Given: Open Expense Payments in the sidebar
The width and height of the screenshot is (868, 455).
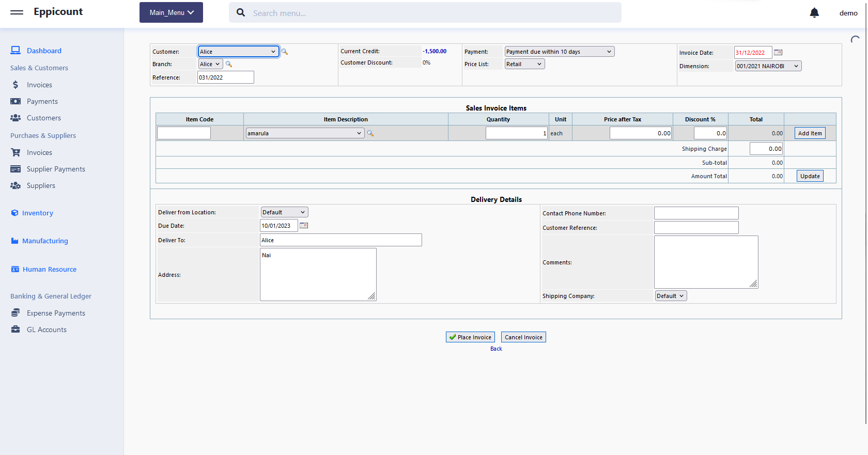Looking at the screenshot, I should click(56, 313).
